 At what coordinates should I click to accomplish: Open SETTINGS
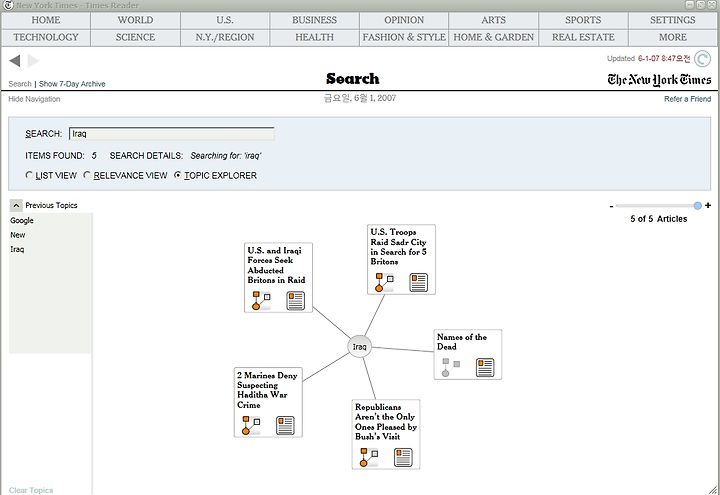coord(672,20)
